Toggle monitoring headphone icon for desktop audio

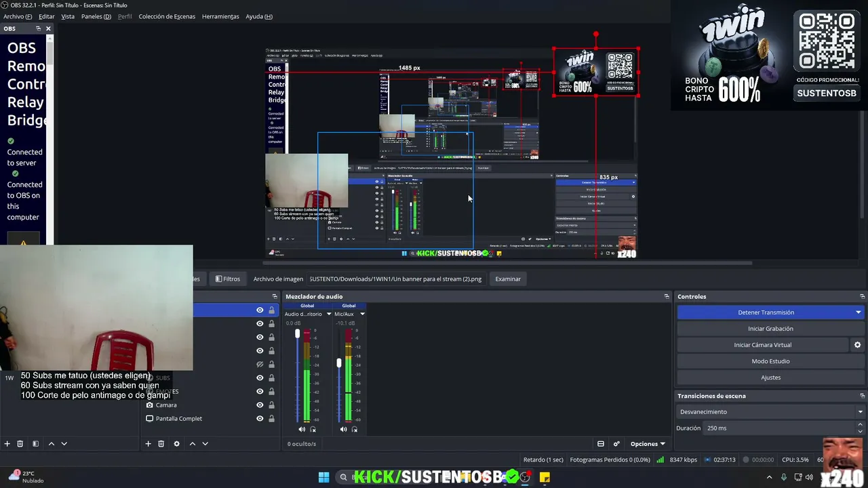313,429
